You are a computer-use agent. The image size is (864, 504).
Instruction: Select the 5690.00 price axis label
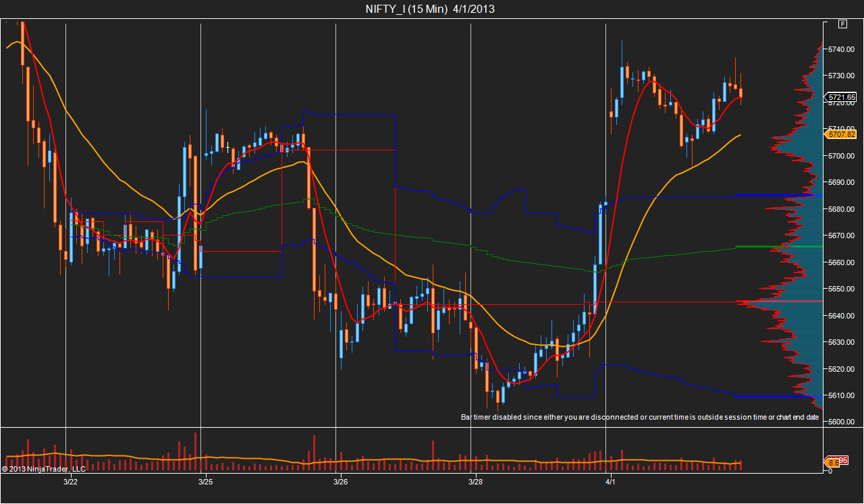click(842, 182)
